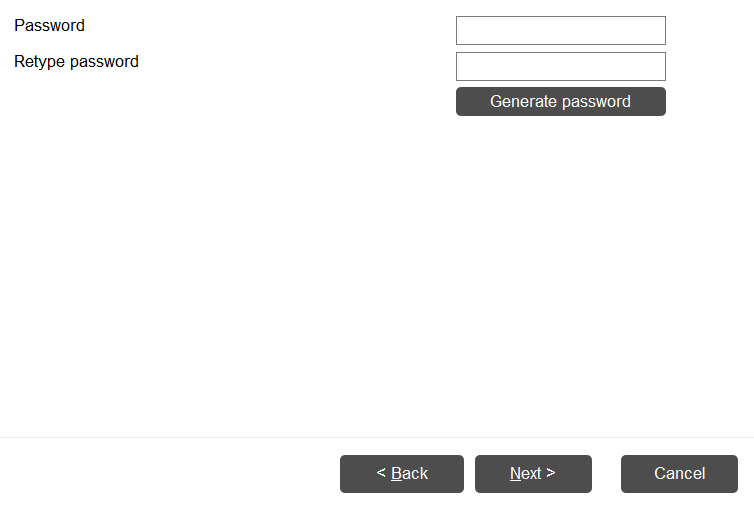This screenshot has width=754, height=508.
Task: Click the Retype password label
Action: point(76,61)
